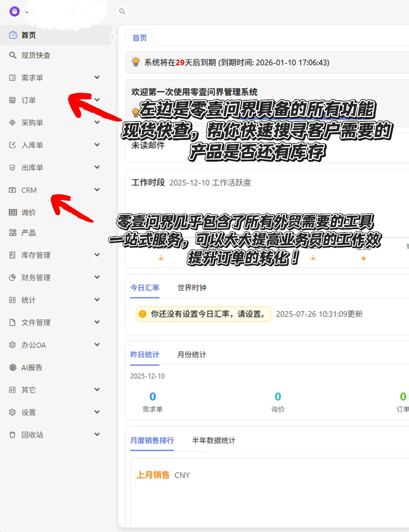Switch to the 昨日统计 tab
The image size is (409, 532).
[145, 355]
